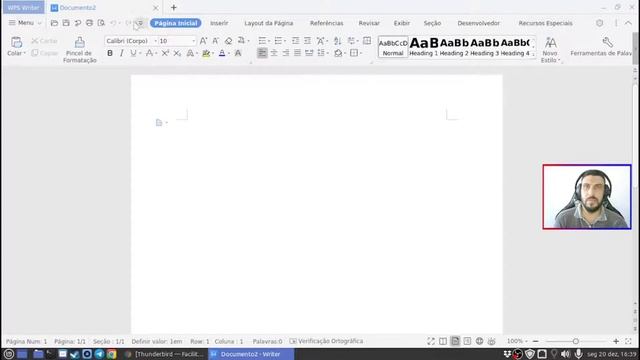The image size is (640, 360).
Task: Switch to the Exibir tab
Action: click(402, 23)
